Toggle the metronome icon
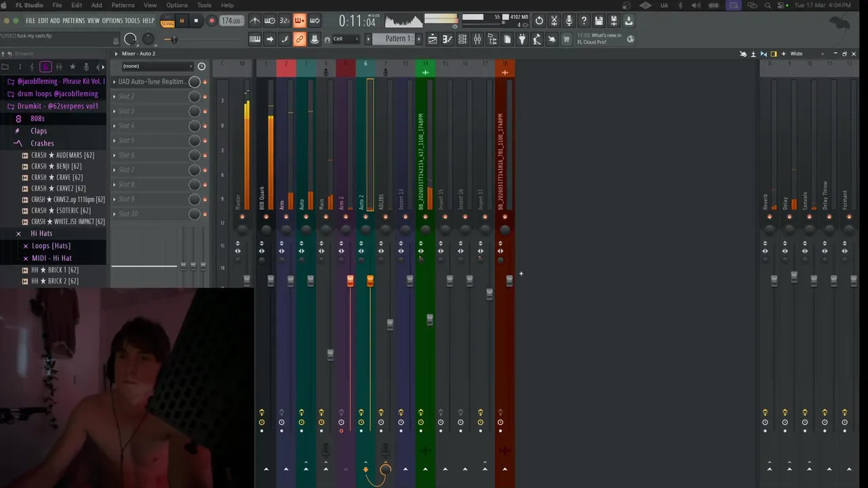 click(x=255, y=21)
